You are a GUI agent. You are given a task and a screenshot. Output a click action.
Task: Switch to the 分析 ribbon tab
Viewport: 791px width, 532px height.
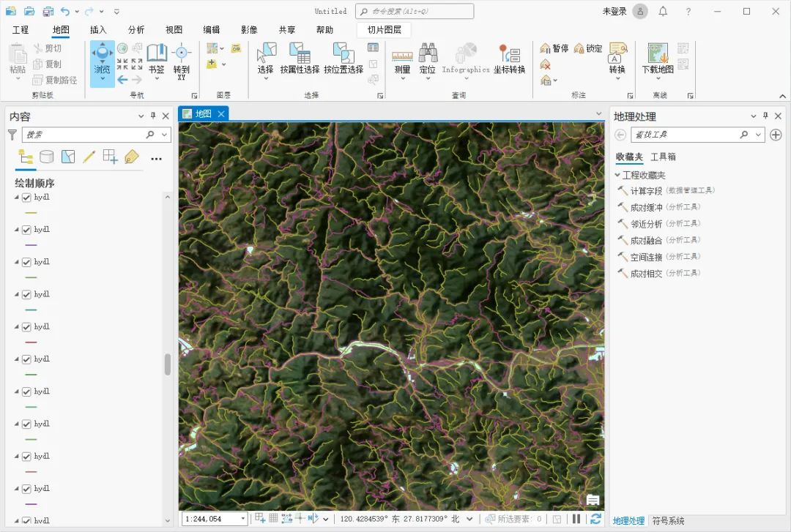click(x=135, y=30)
